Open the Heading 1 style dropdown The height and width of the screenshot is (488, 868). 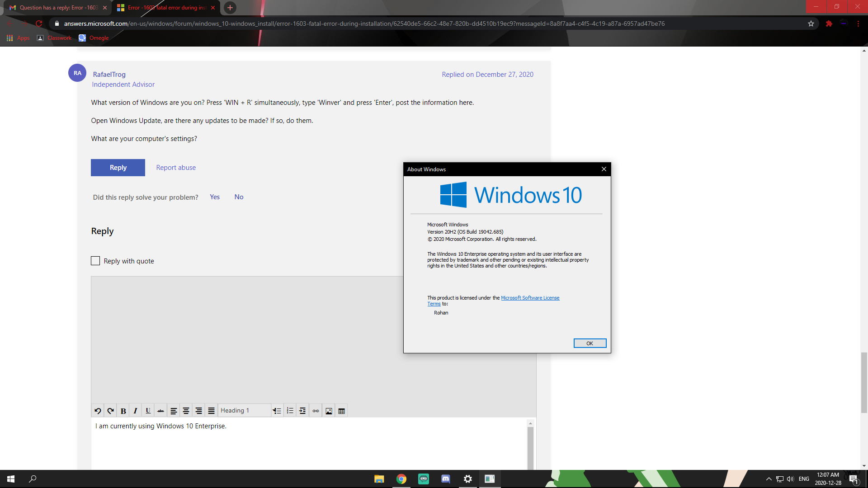tap(244, 410)
